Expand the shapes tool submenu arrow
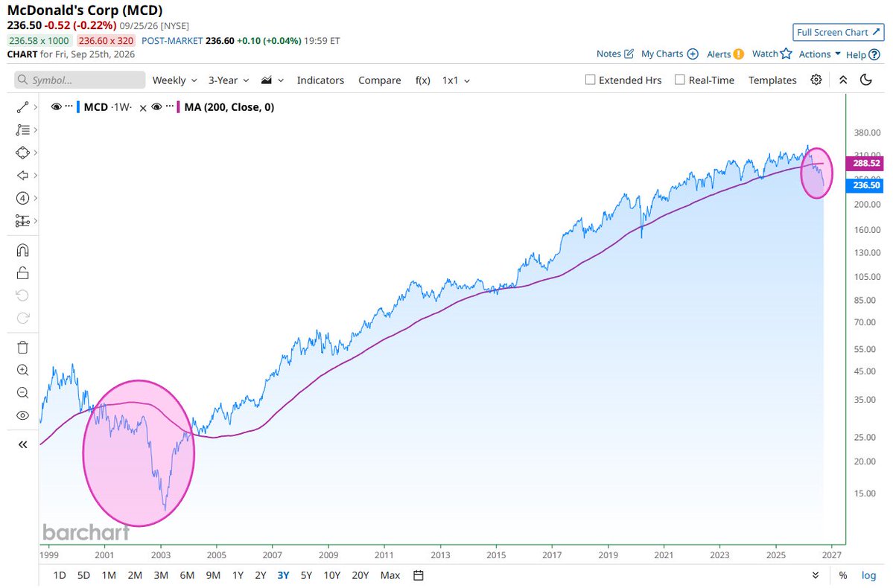893x588 pixels. (35, 153)
